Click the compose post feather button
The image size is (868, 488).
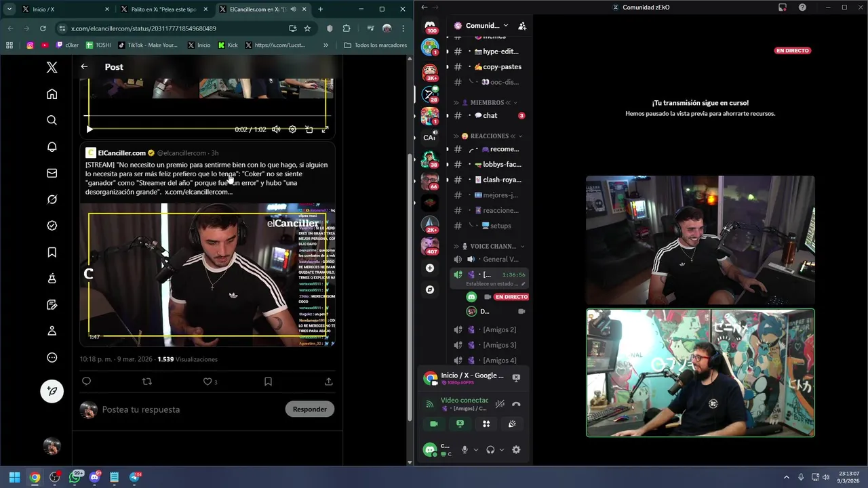tap(52, 391)
